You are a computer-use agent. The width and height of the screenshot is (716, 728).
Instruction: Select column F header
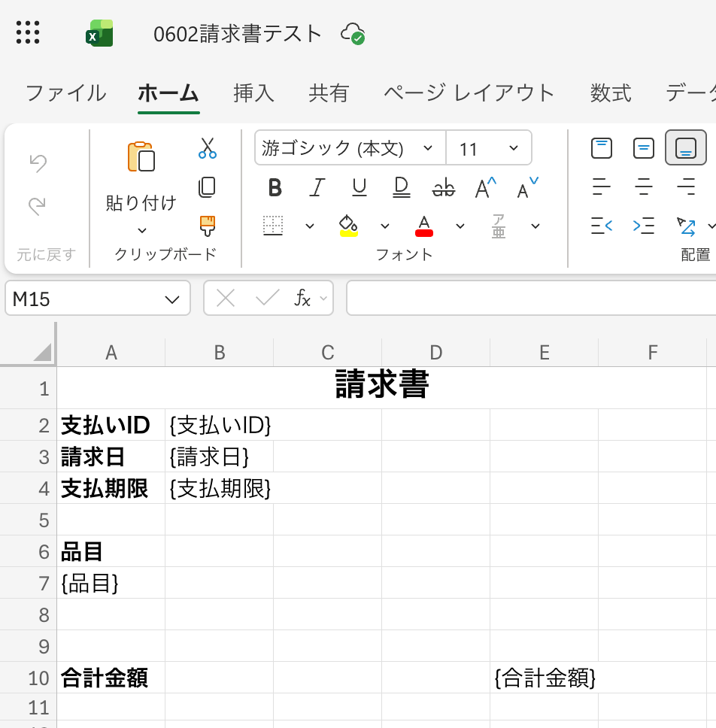click(x=652, y=353)
